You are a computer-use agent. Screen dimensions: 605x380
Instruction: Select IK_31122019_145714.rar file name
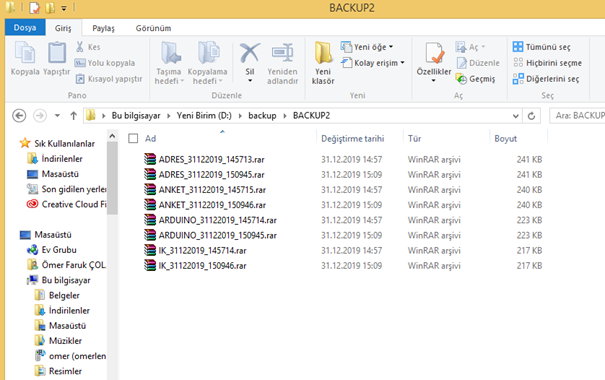(203, 250)
